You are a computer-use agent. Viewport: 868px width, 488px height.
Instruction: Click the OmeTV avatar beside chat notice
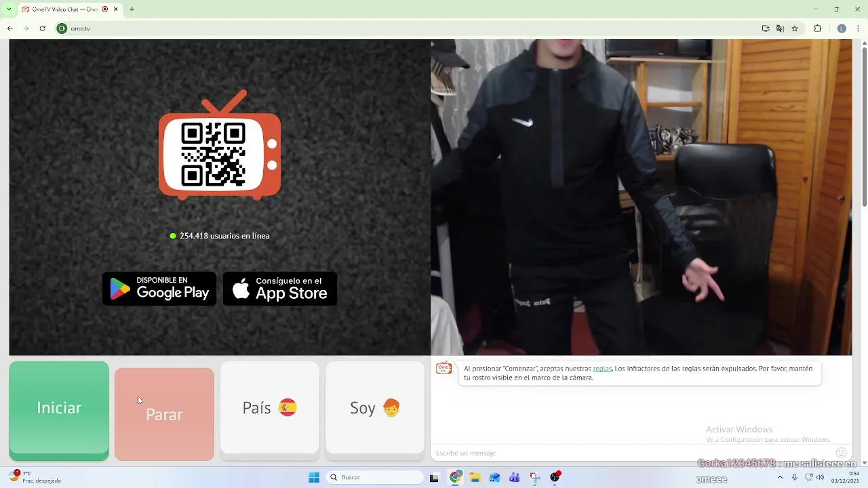443,368
